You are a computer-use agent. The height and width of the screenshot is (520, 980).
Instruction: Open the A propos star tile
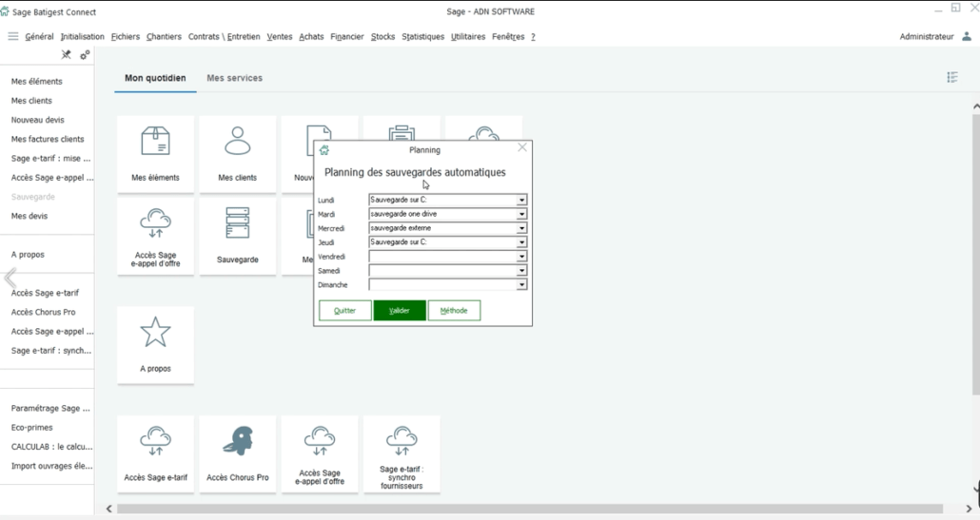coord(156,344)
